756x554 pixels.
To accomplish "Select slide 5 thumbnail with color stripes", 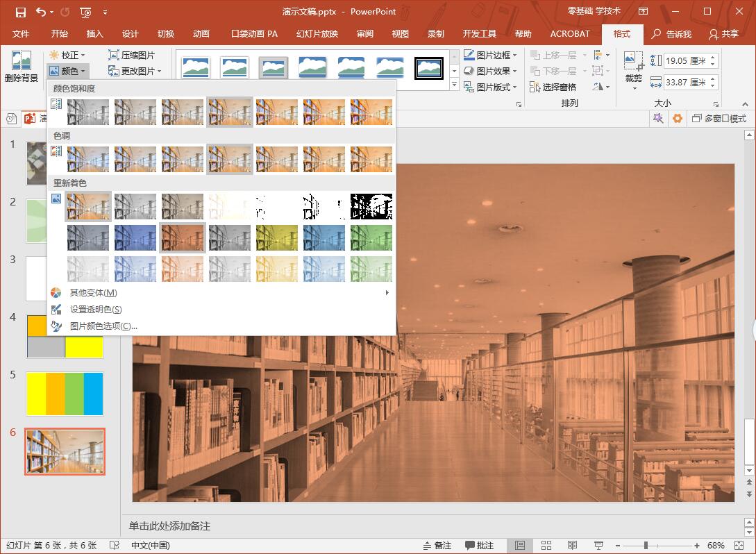I will tap(65, 394).
